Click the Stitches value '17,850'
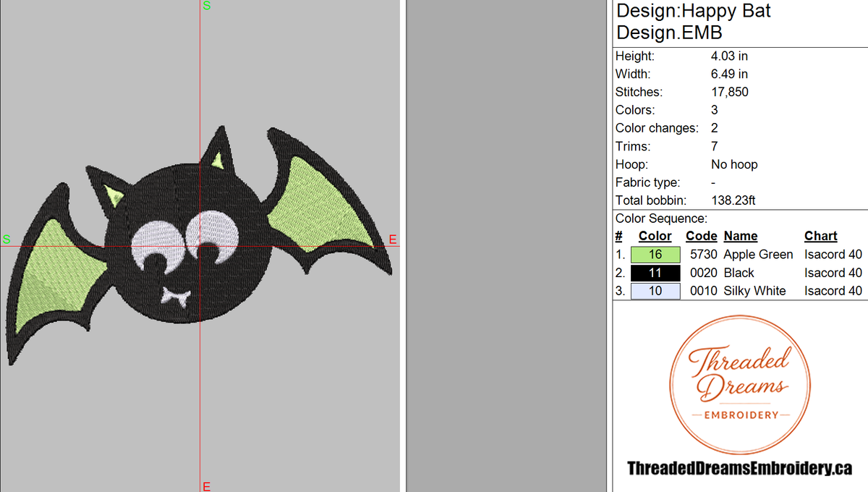The image size is (868, 492). click(730, 92)
